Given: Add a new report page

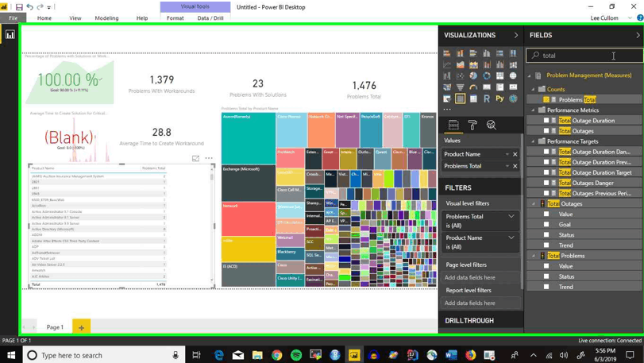Looking at the screenshot, I should click(x=81, y=327).
